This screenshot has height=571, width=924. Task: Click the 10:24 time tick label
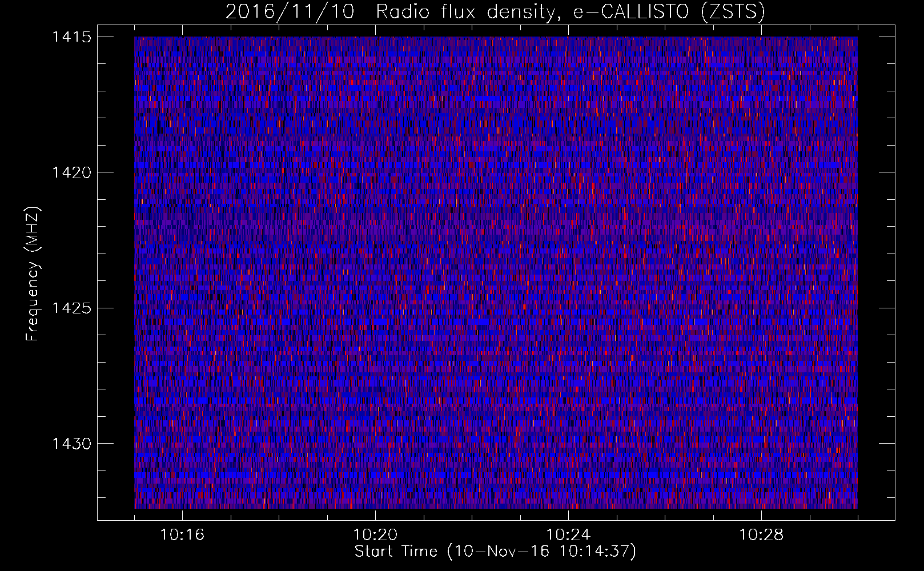tap(568, 535)
